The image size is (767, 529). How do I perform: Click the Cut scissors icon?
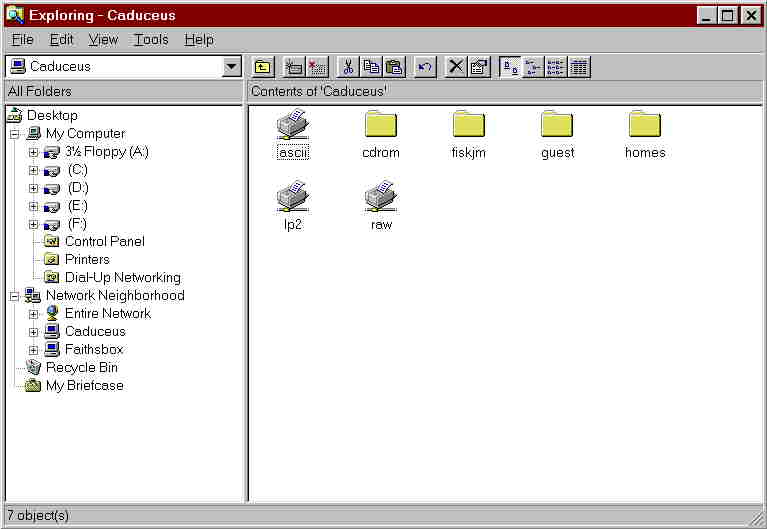pos(349,67)
